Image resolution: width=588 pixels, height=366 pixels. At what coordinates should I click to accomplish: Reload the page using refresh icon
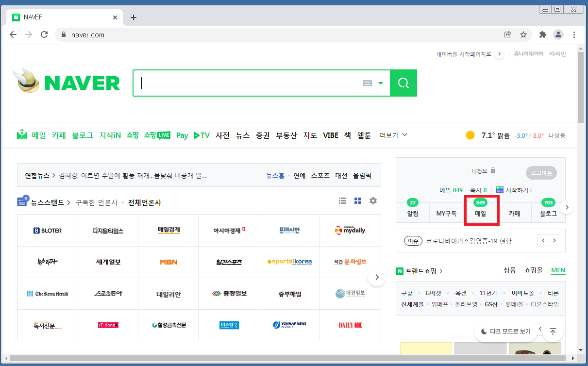(44, 34)
